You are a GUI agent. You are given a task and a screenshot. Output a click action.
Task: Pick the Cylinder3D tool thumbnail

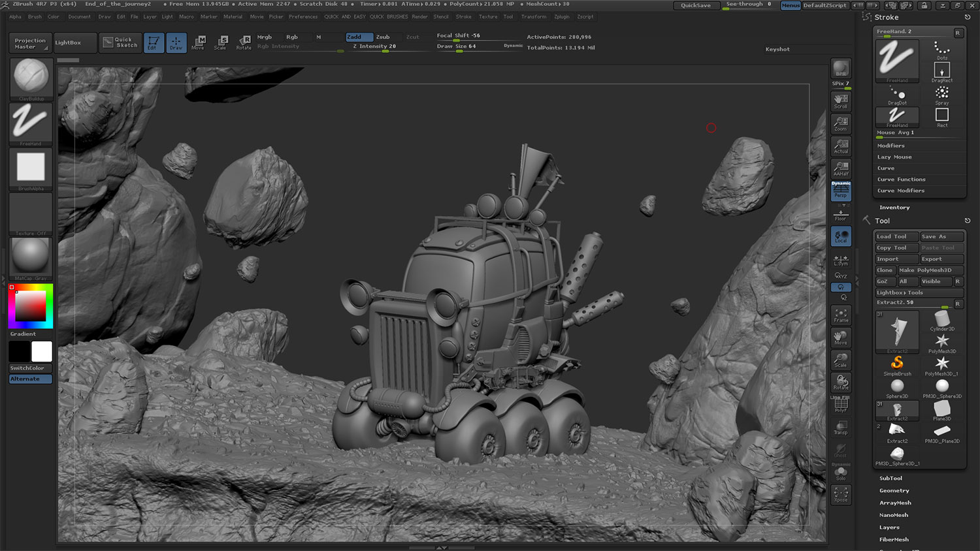click(941, 321)
